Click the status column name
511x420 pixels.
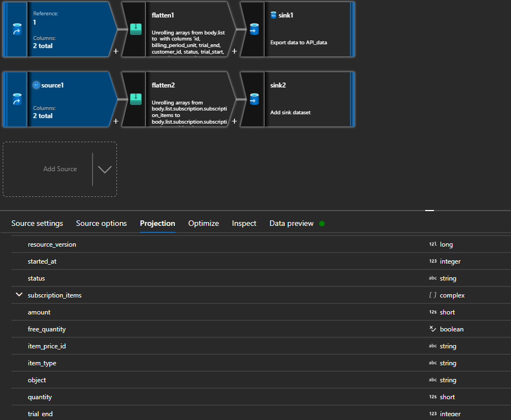click(36, 278)
